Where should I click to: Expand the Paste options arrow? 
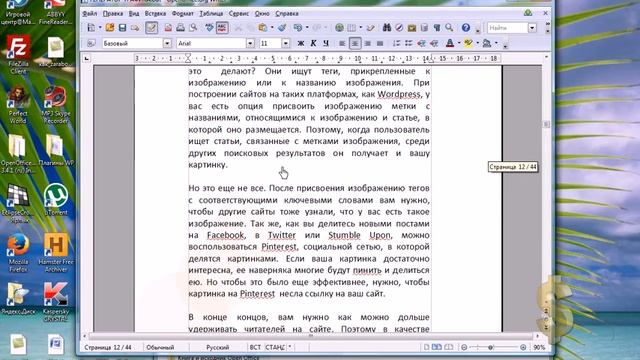pos(271,28)
